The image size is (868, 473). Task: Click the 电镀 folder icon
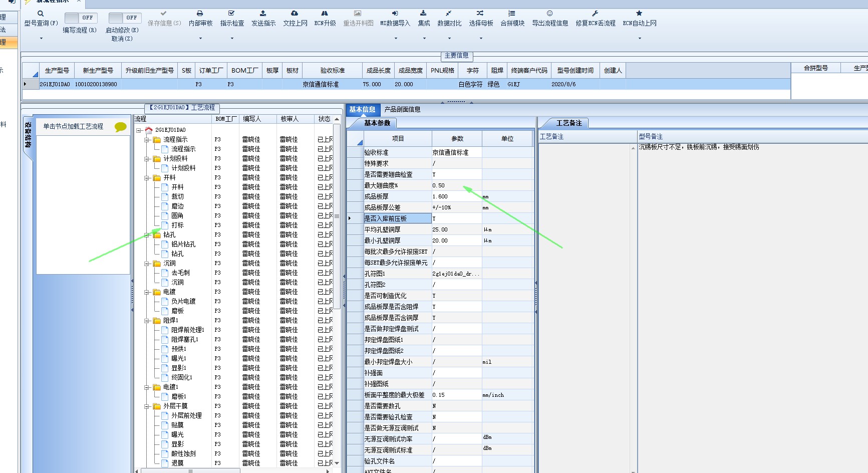point(157,292)
